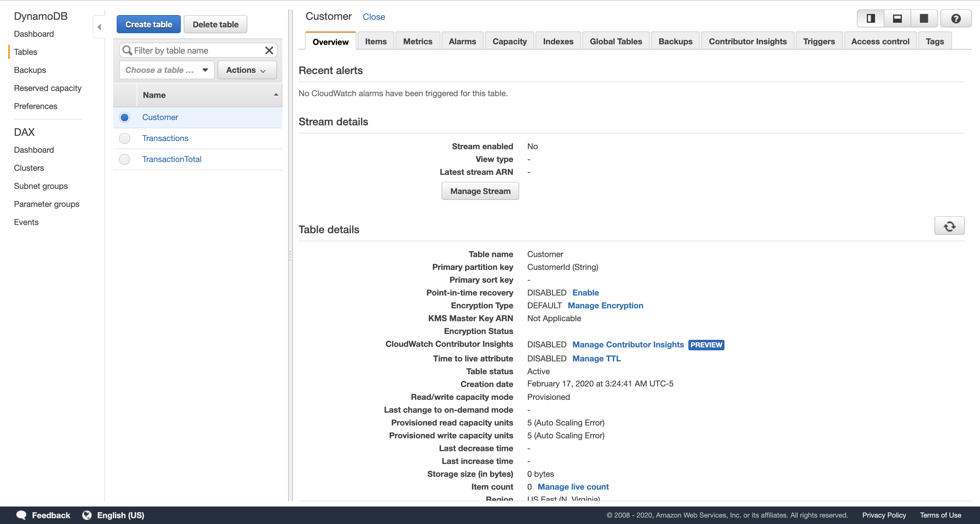
Task: Switch to split side-by-side panel layout
Action: click(870, 18)
